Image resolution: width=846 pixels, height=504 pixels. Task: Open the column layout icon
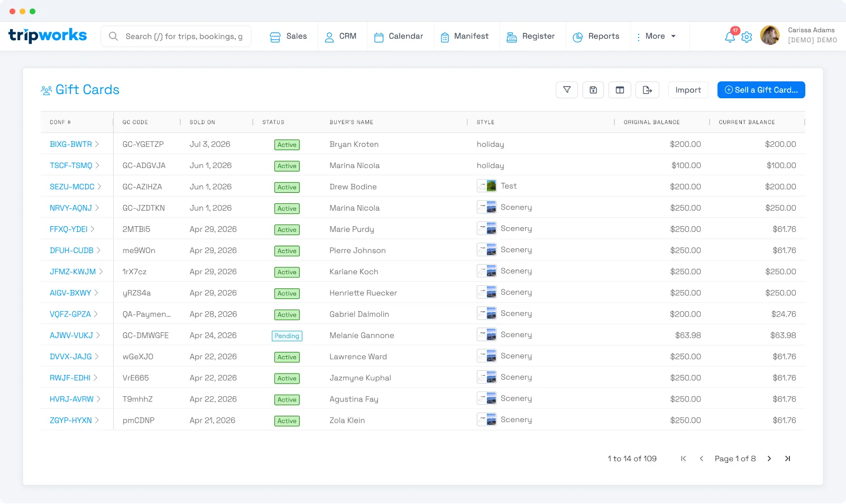pos(620,90)
